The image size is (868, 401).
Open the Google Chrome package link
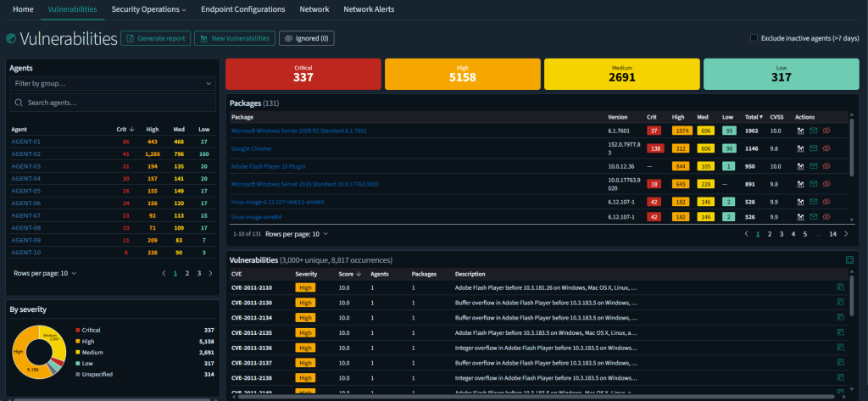click(251, 148)
